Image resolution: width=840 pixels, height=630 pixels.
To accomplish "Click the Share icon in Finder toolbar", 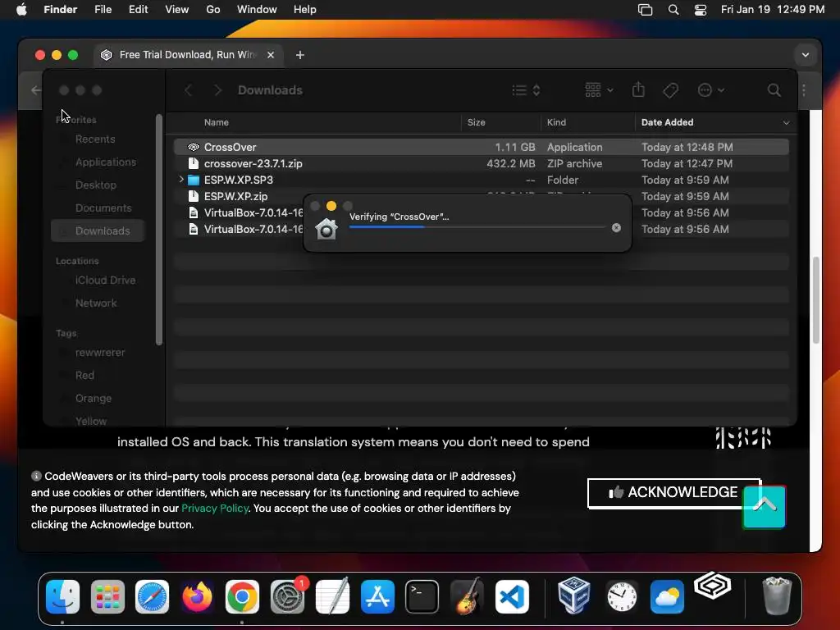I will 638,89.
